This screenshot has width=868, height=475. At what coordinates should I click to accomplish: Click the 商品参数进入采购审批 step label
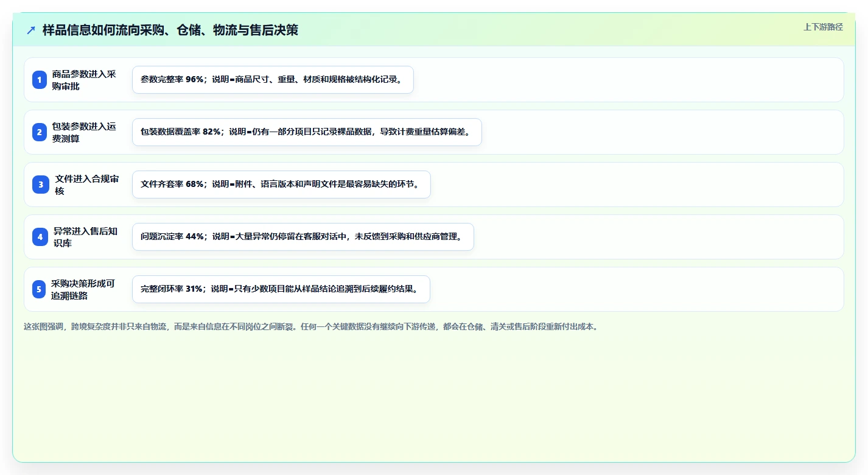click(84, 80)
